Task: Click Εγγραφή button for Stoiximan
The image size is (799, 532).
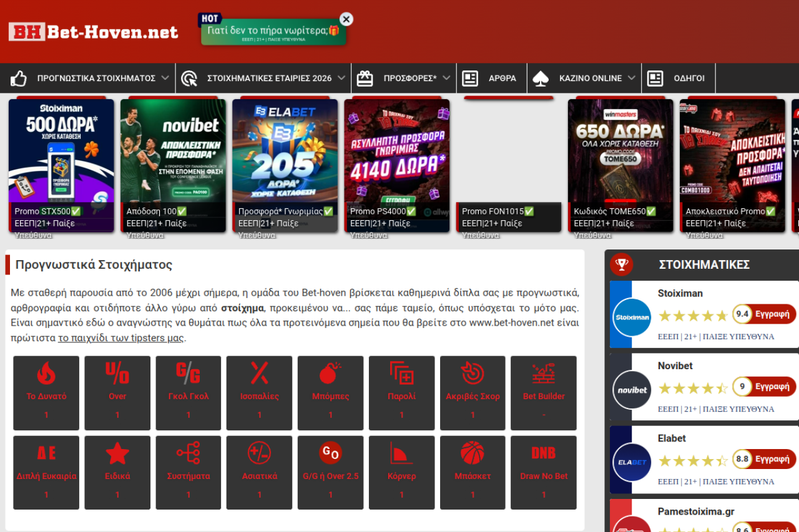Action: point(772,314)
